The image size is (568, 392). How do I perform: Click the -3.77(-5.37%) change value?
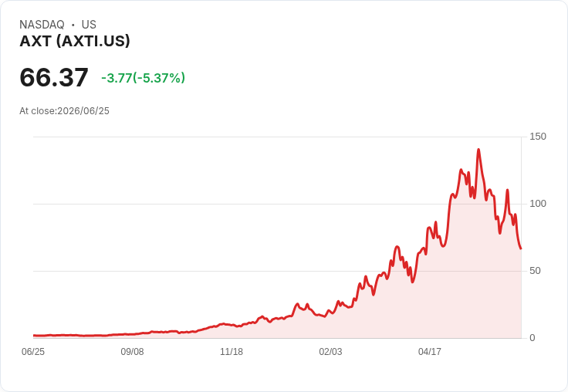click(x=143, y=78)
